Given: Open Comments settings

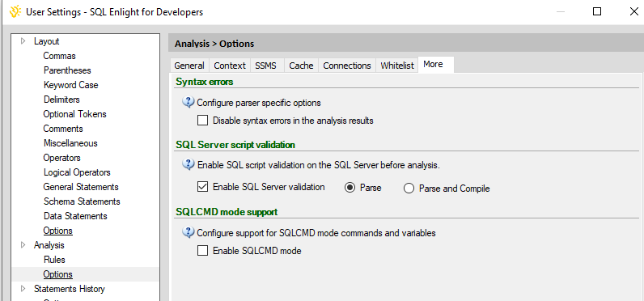Looking at the screenshot, I should point(63,129).
